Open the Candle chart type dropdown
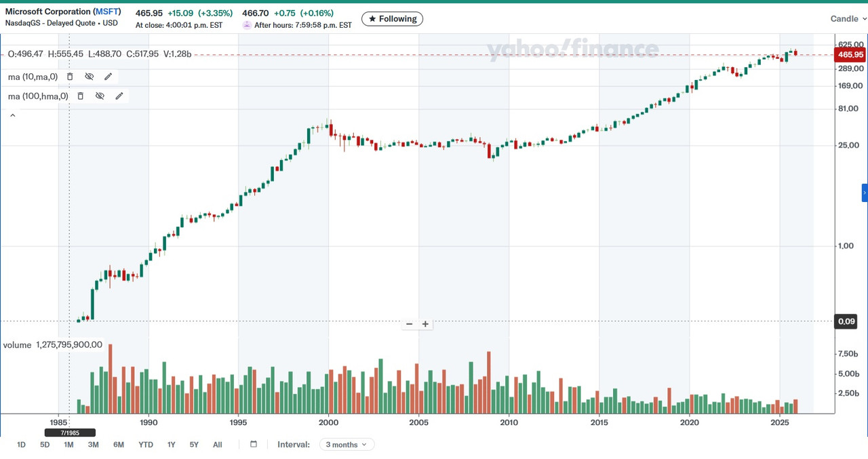This screenshot has width=868, height=459. coord(848,19)
